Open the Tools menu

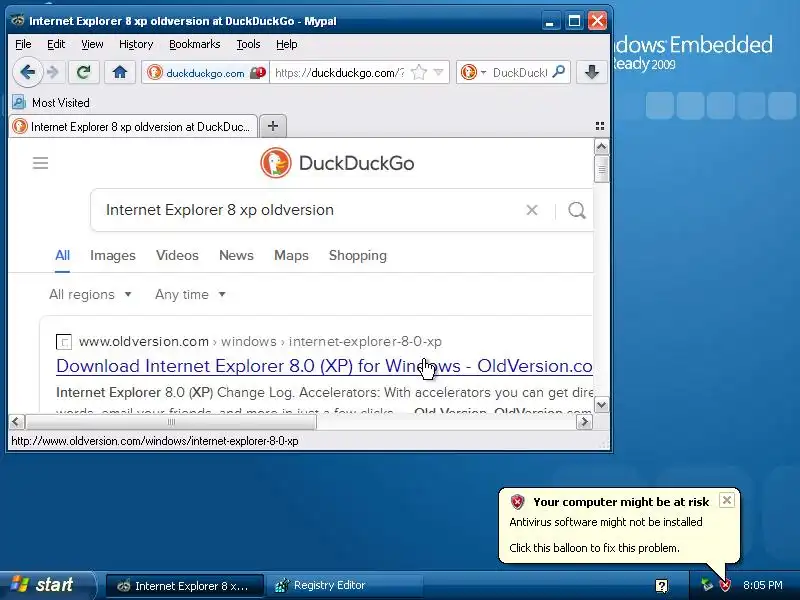pos(248,44)
